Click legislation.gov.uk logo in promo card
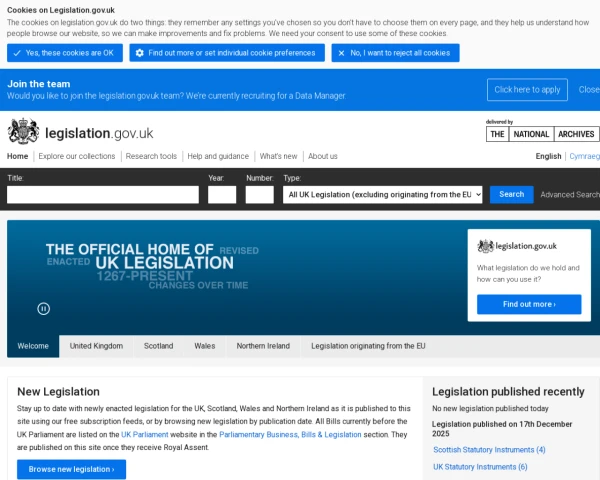 click(517, 246)
